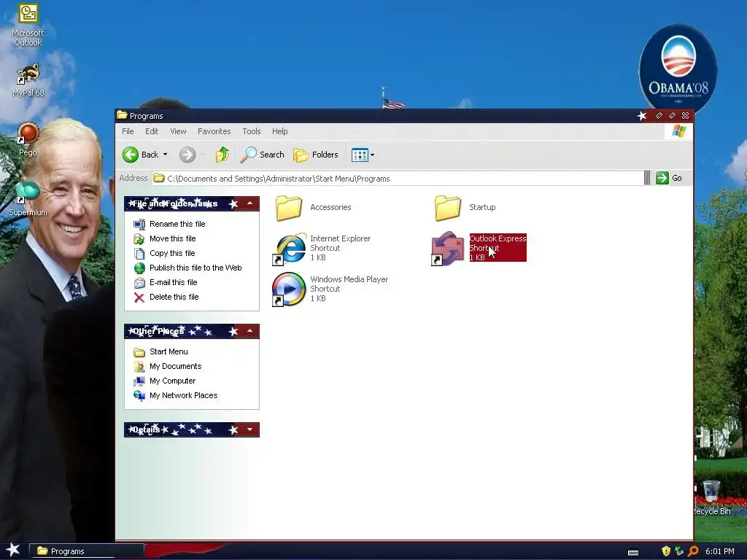Go to My Documents in Other Places
Image resolution: width=747 pixels, height=560 pixels.
coord(175,366)
